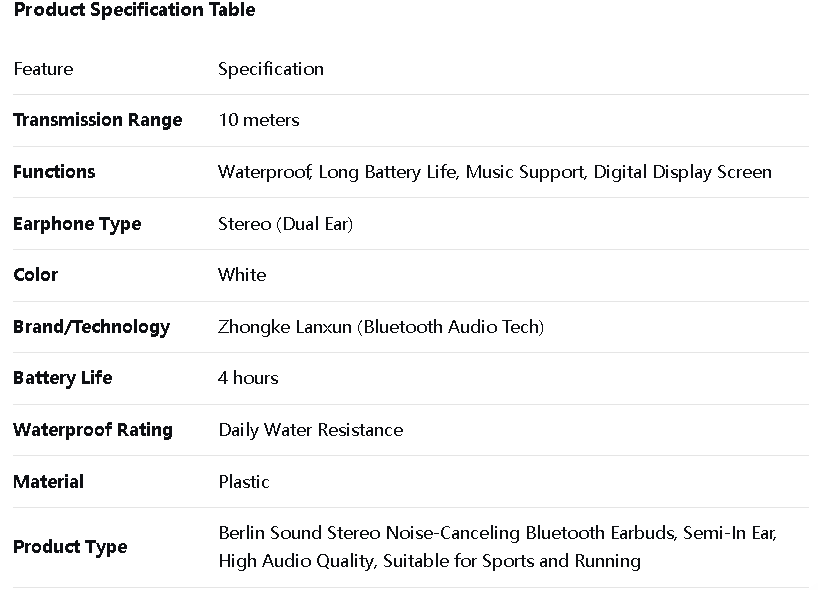Click the 10 meters value
Image resolution: width=818 pixels, height=590 pixels.
tap(258, 120)
